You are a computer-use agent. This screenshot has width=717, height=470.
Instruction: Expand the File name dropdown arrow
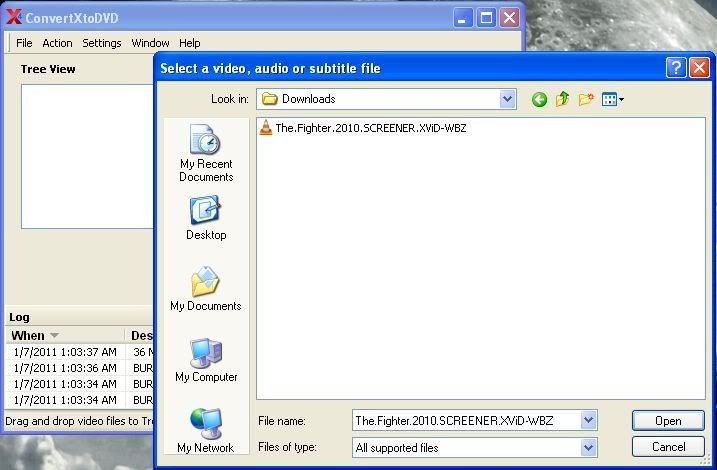pyautogui.click(x=589, y=420)
